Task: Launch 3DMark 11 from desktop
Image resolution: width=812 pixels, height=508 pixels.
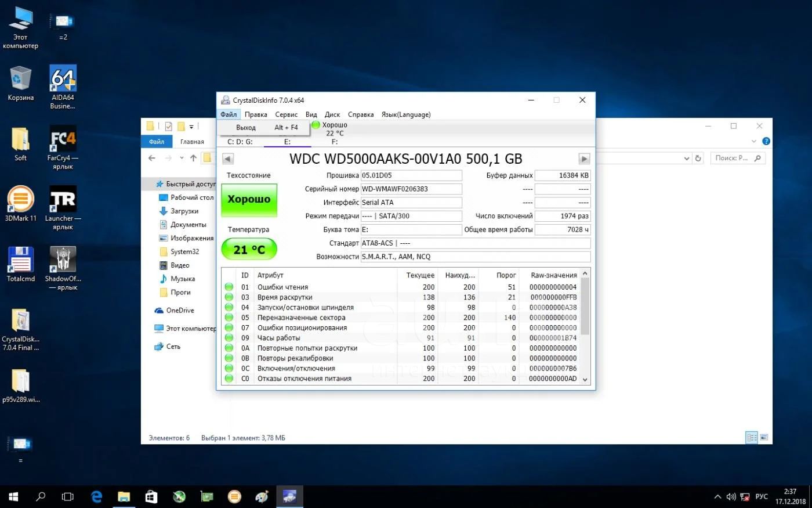Action: pyautogui.click(x=20, y=204)
